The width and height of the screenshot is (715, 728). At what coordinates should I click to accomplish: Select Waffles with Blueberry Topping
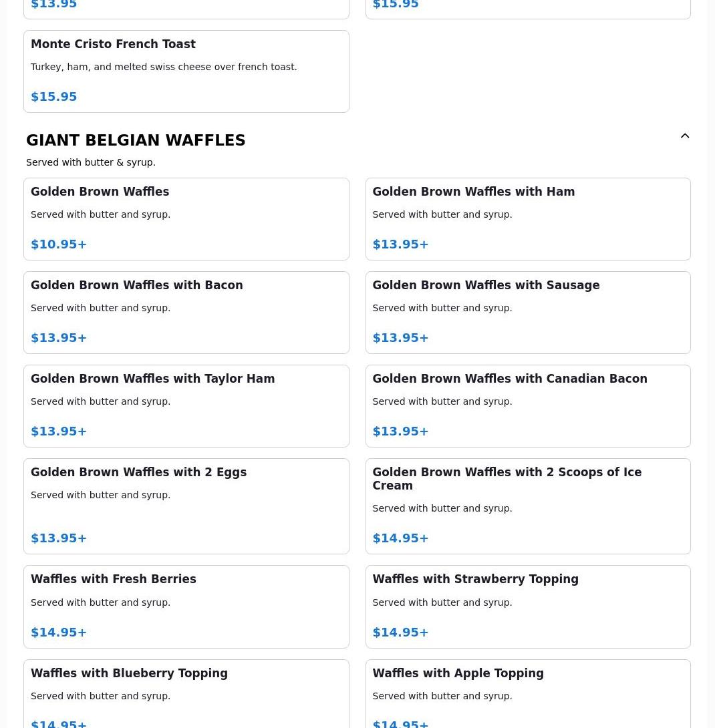[x=186, y=694]
